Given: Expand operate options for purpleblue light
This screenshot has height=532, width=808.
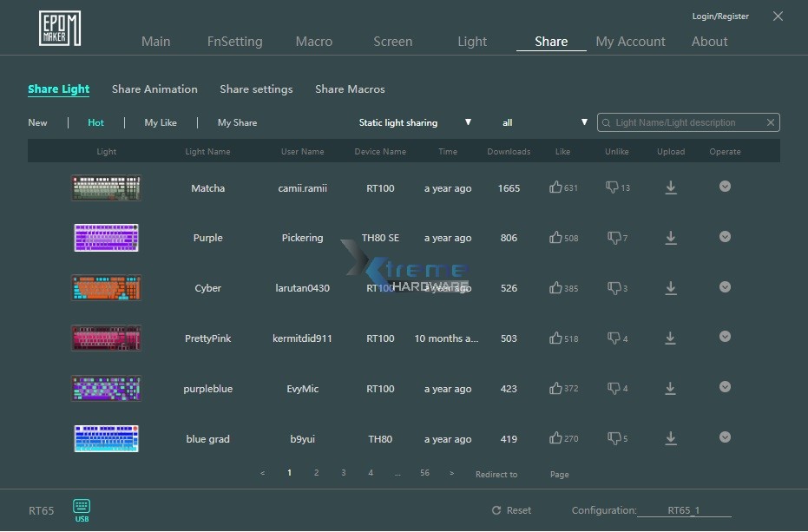Looking at the screenshot, I should pyautogui.click(x=725, y=388).
